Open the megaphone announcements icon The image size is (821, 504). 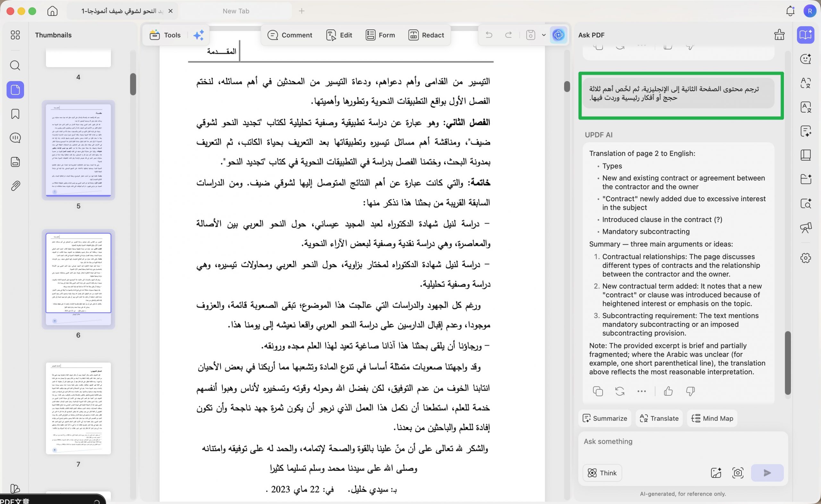tap(806, 228)
